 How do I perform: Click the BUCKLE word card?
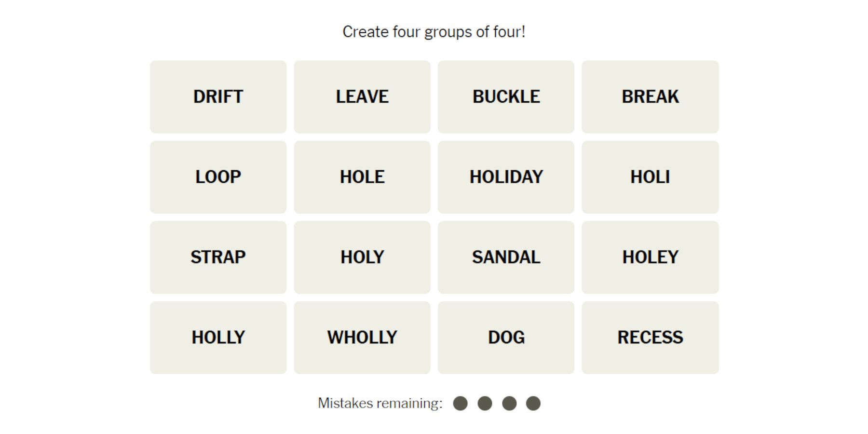(x=506, y=97)
